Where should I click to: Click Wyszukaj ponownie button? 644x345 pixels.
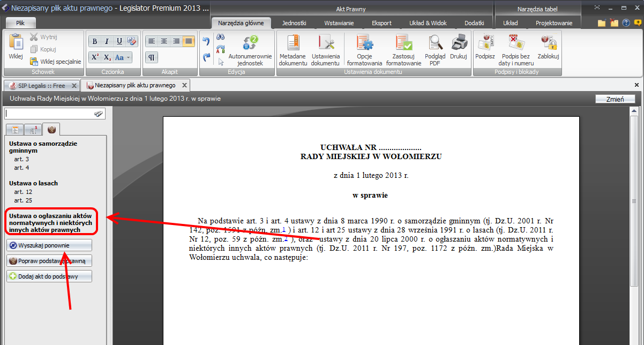49,245
